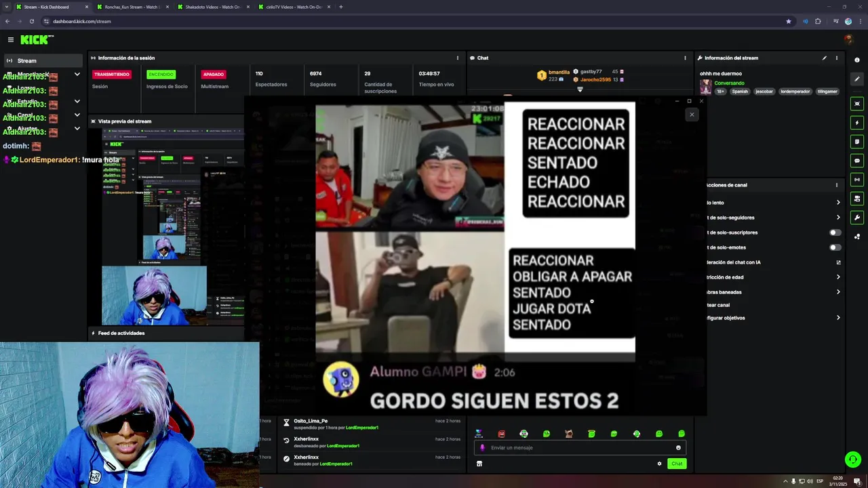This screenshot has height=488, width=868.
Task: Bookmark this page with the star icon
Action: click(788, 21)
